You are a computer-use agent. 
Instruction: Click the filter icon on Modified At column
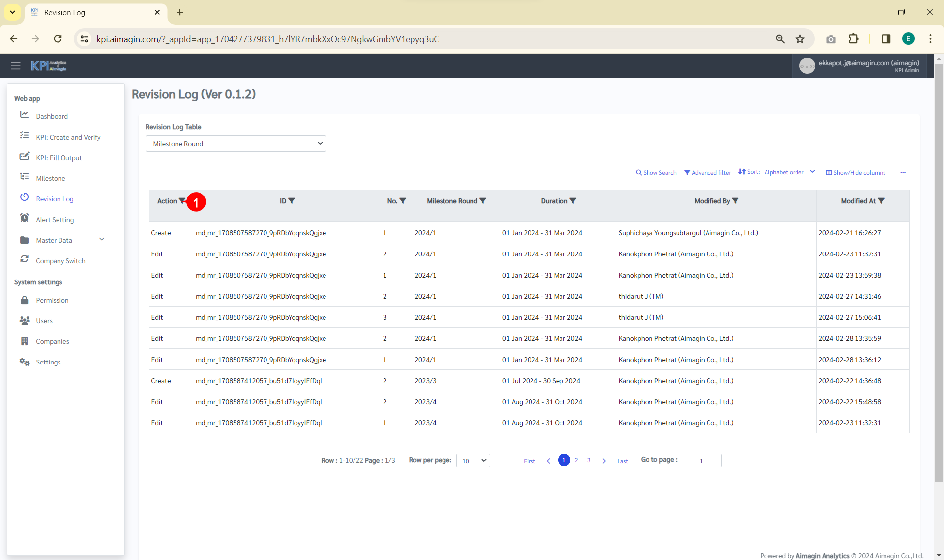[x=881, y=201]
